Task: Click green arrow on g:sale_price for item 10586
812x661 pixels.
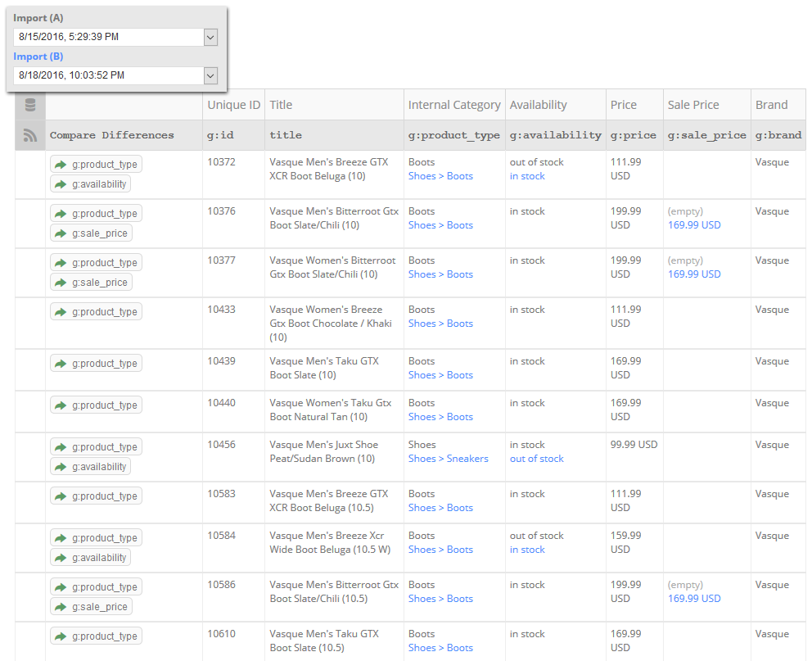Action: click(x=61, y=607)
